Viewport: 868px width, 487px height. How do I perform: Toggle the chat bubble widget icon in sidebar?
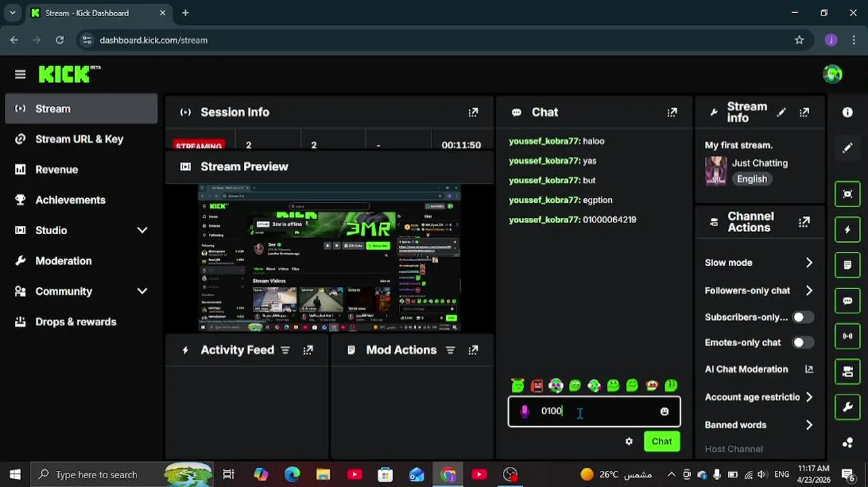click(848, 300)
